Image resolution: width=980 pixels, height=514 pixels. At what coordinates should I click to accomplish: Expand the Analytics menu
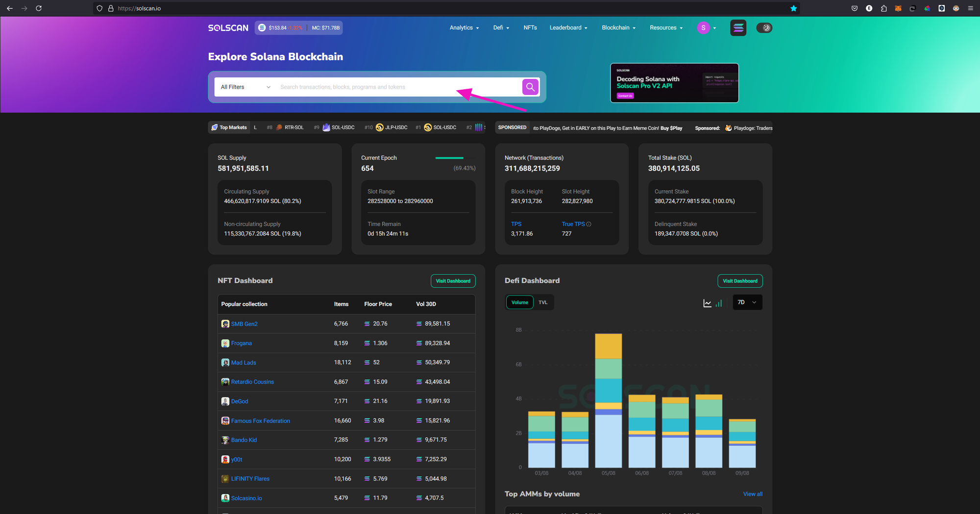pyautogui.click(x=465, y=28)
